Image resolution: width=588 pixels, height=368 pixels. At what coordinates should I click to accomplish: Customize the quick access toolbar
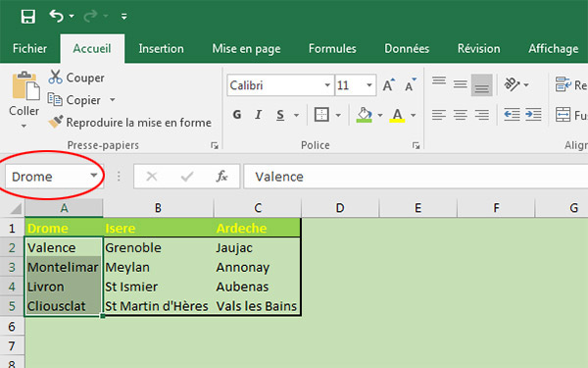tap(123, 16)
